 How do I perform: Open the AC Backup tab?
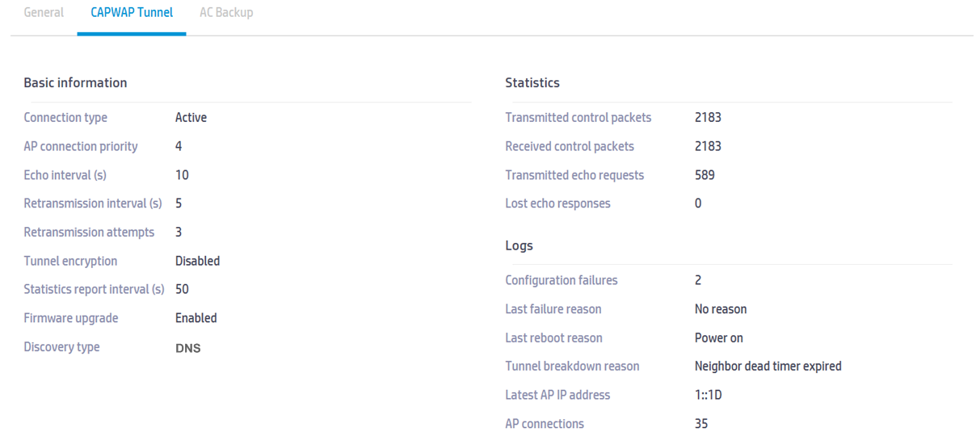pos(226,13)
